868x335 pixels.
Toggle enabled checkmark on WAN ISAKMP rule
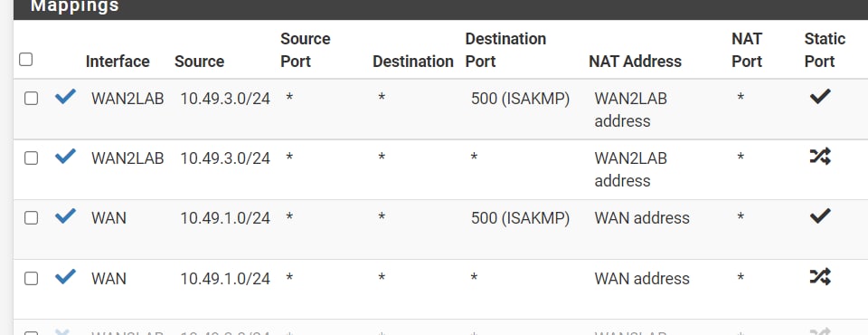(65, 215)
